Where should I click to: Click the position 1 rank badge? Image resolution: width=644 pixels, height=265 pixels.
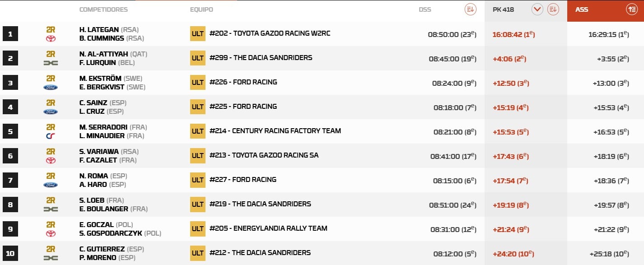point(10,34)
